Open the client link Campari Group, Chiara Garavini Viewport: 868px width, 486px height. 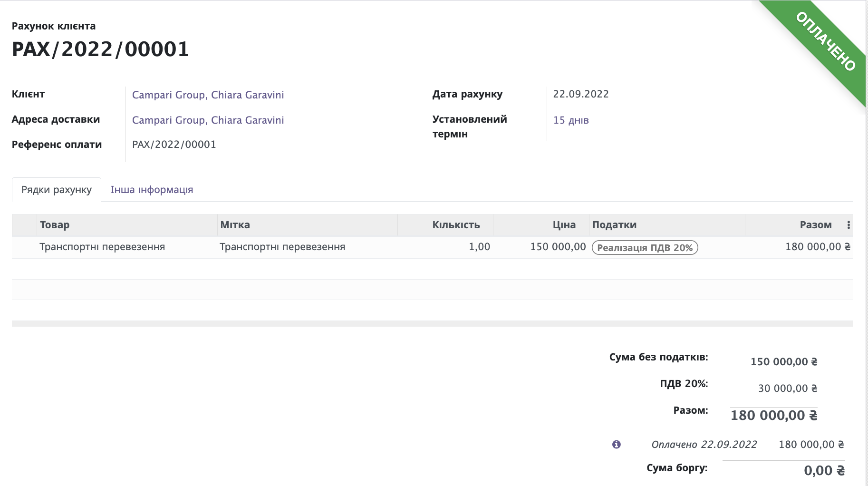point(208,95)
